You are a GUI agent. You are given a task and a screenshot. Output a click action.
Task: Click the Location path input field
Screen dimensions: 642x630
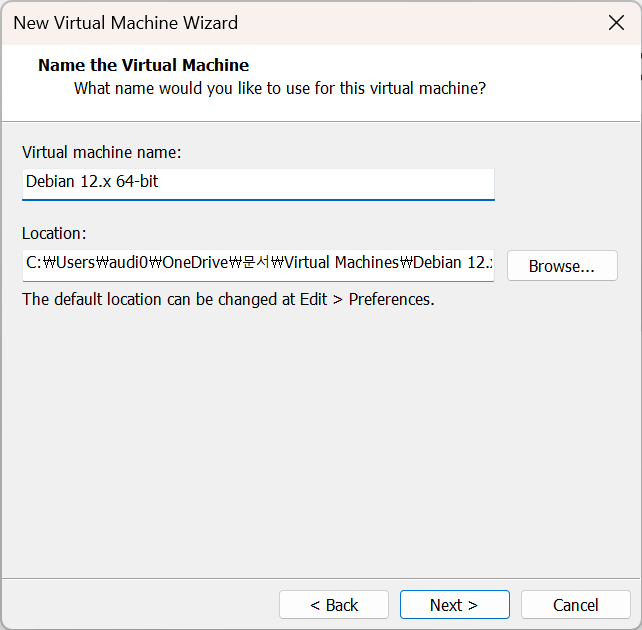258,265
